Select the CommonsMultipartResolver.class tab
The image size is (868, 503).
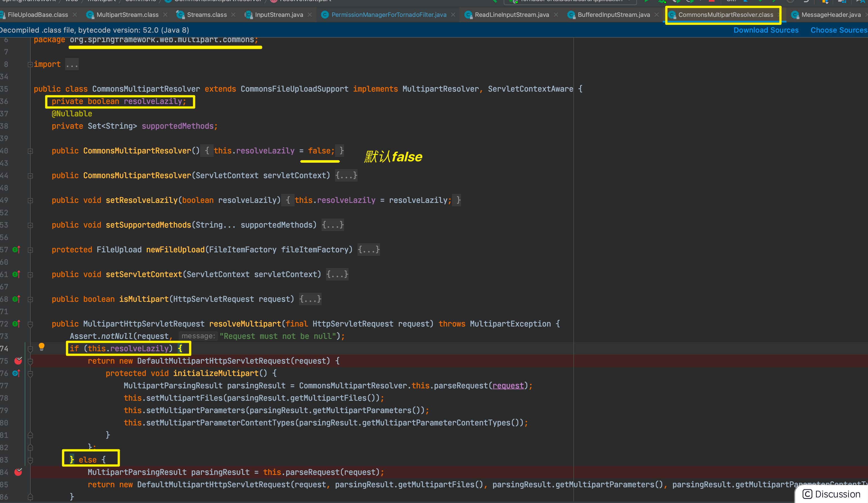[x=726, y=15]
